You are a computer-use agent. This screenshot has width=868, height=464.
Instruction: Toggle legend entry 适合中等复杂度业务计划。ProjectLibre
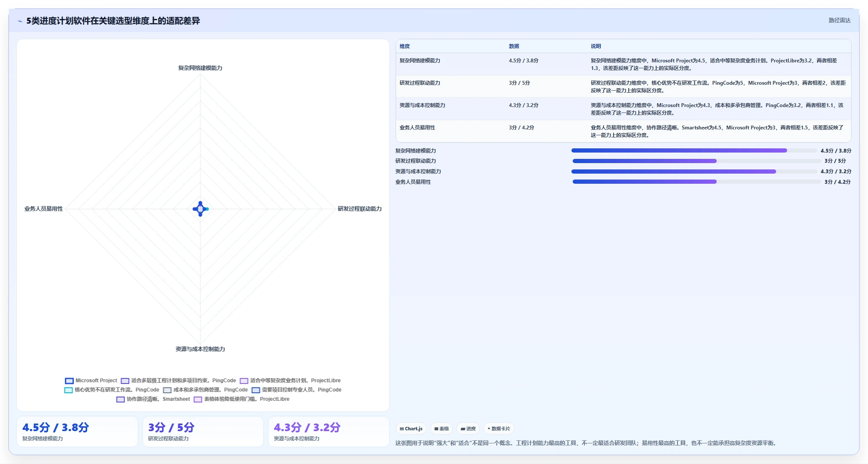(x=290, y=381)
